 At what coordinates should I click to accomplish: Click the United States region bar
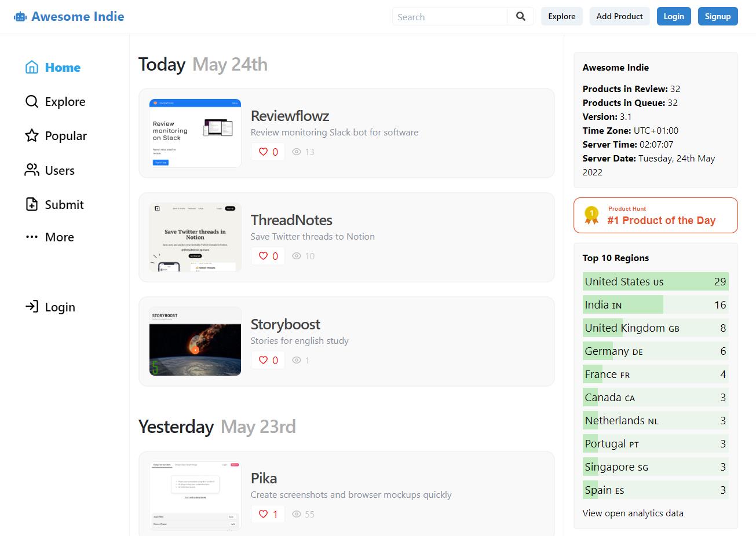[x=656, y=281]
